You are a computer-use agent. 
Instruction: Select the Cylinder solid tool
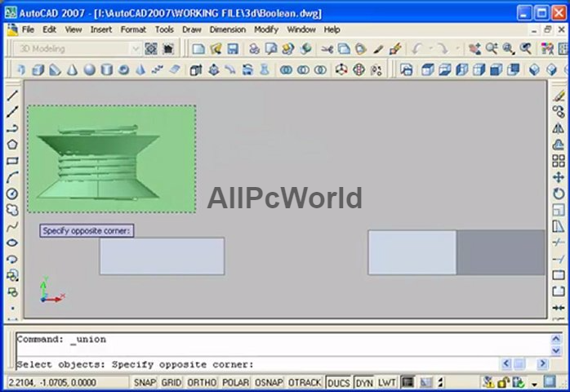tap(106, 69)
